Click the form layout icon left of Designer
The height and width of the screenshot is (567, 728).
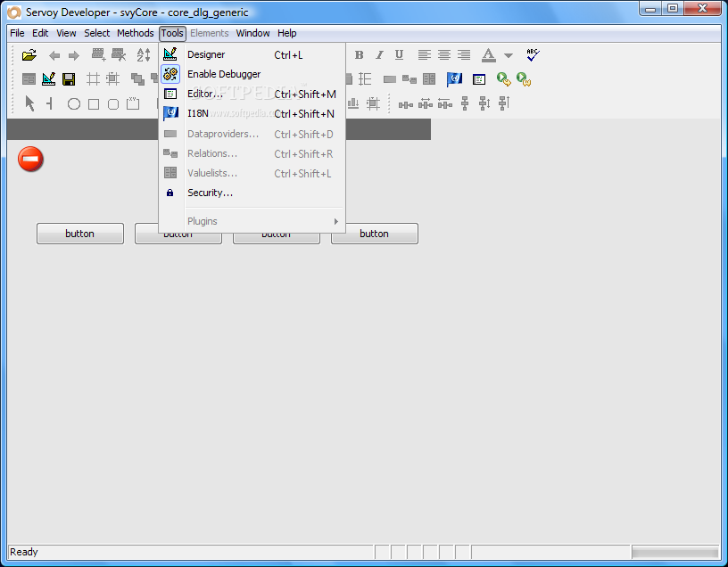click(x=29, y=79)
